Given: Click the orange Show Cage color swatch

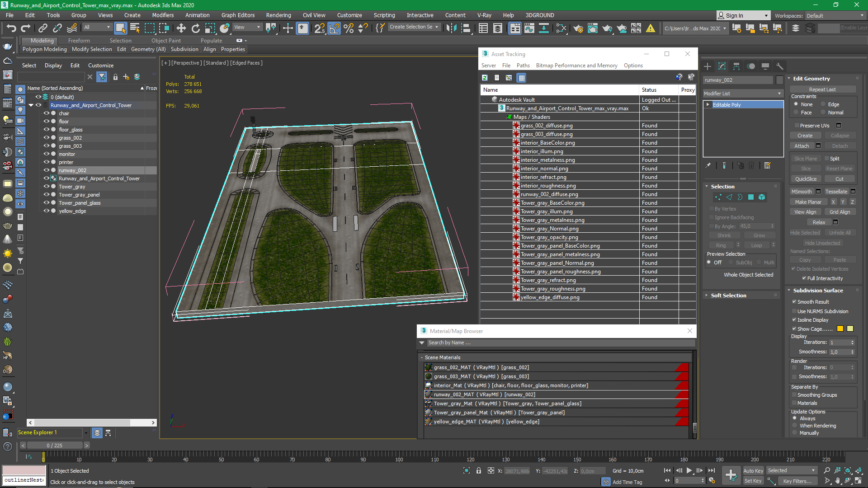Looking at the screenshot, I should click(840, 329).
